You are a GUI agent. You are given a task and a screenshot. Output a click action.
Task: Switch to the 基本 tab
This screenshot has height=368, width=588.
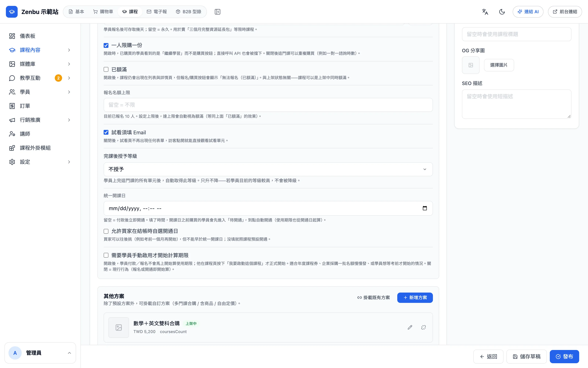pyautogui.click(x=76, y=12)
